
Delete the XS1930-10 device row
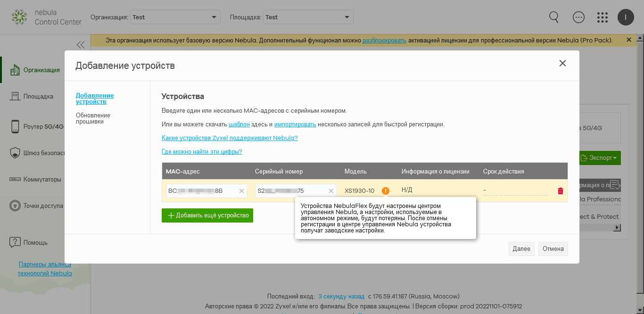pos(561,191)
